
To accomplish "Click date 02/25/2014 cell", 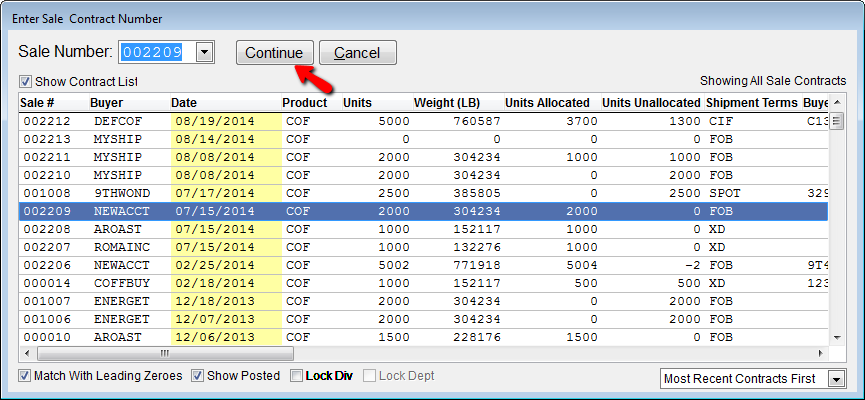I will point(226,265).
